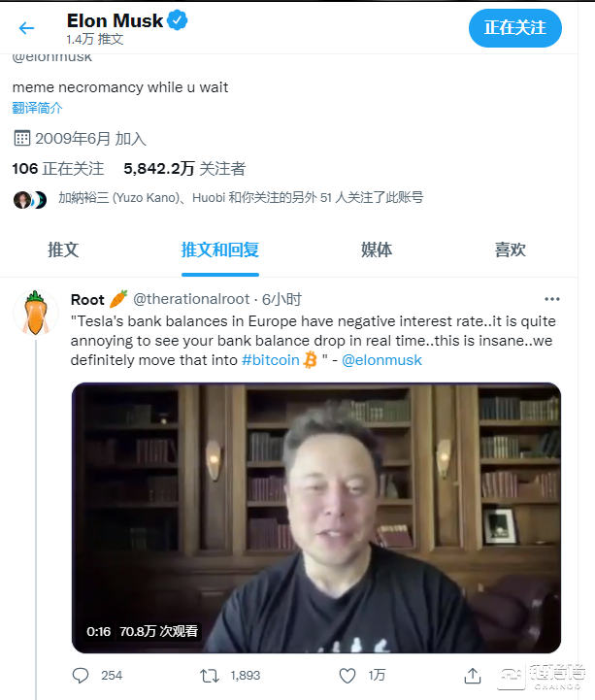Image resolution: width=595 pixels, height=700 pixels.
Task: Click the reply speech bubble icon
Action: (81, 676)
